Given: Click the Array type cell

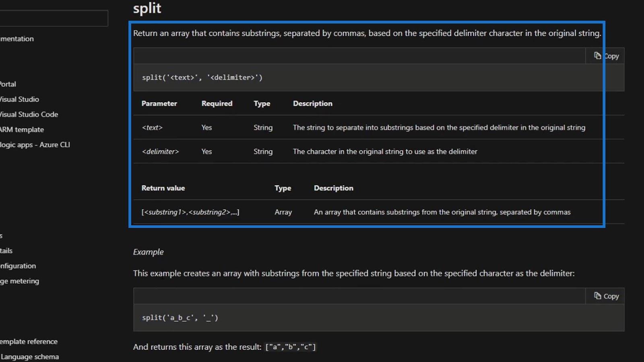Looking at the screenshot, I should click(283, 212).
